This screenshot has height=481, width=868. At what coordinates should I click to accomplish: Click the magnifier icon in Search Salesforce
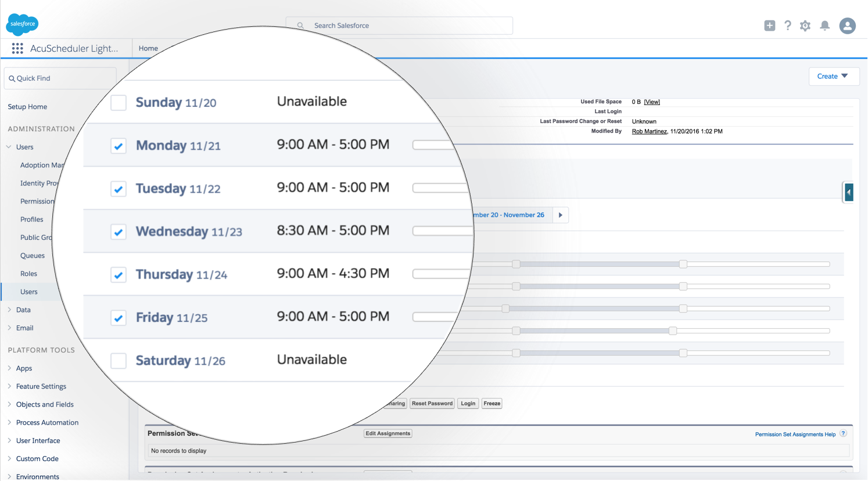point(300,26)
